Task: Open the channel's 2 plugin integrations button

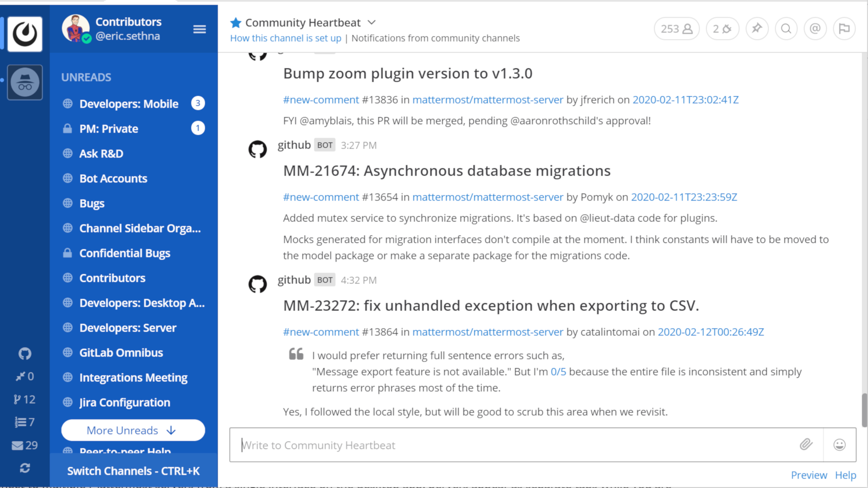Action: click(722, 29)
